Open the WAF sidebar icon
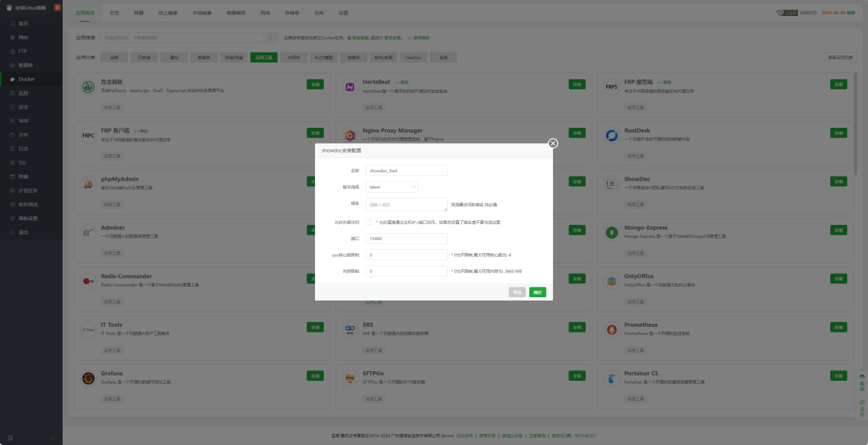868x445 pixels. click(x=13, y=120)
